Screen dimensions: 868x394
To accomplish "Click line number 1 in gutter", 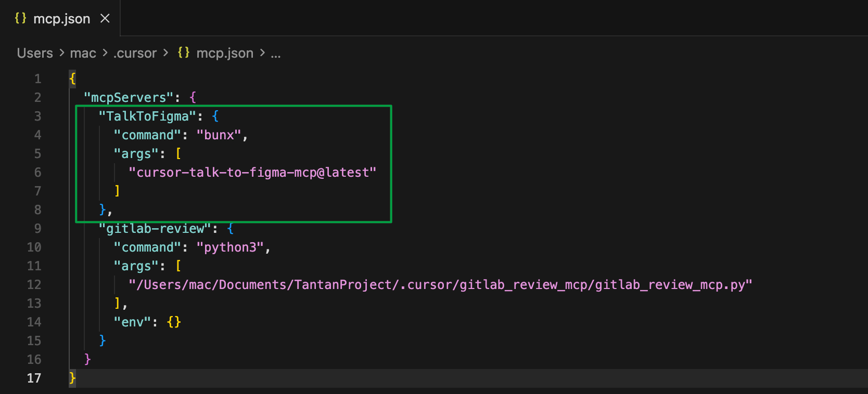I will tap(37, 79).
